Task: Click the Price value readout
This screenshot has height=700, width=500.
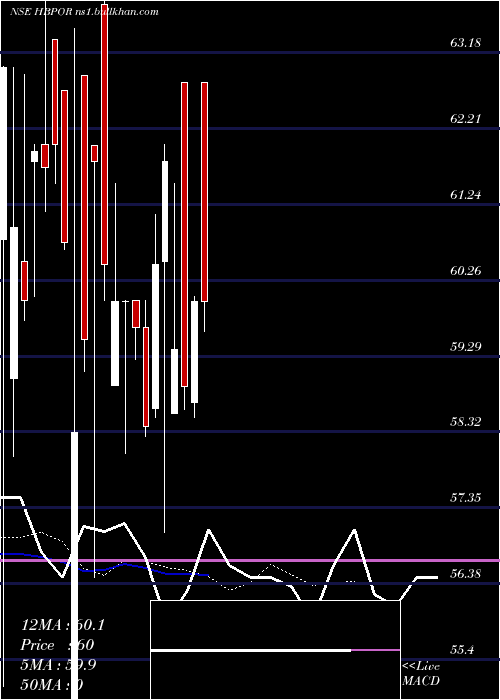Action: tap(57, 645)
